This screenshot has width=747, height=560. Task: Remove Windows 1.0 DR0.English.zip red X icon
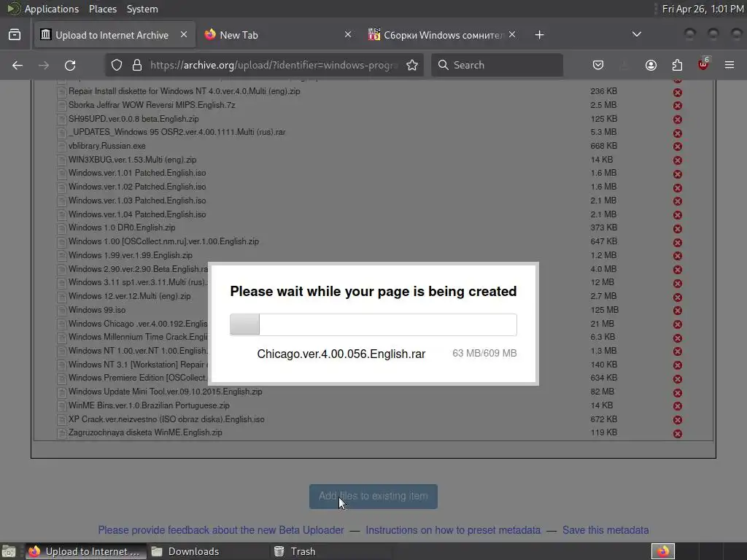click(x=678, y=229)
